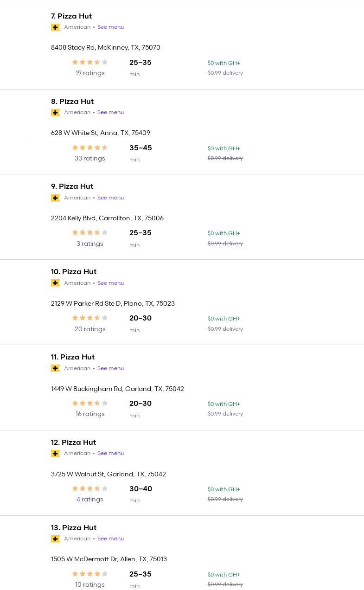The width and height of the screenshot is (364, 590).
Task: Open See menu for 7. Pizza Hut
Action: (x=110, y=27)
